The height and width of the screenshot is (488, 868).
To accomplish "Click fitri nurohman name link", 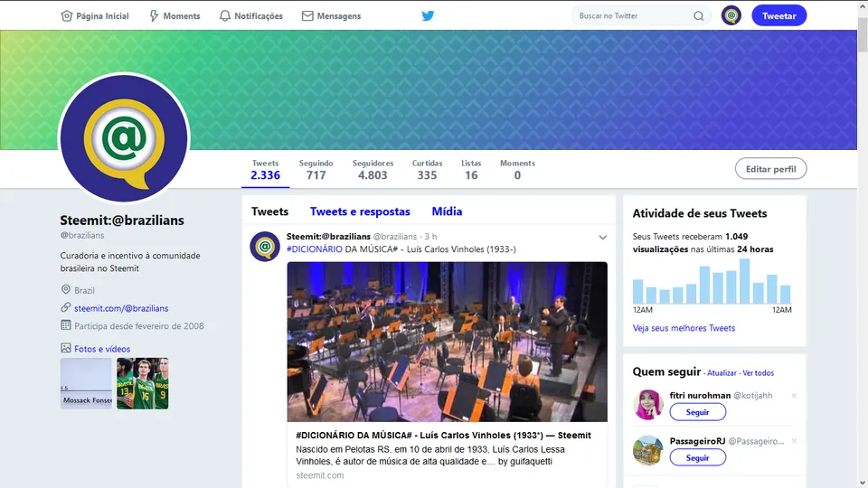I will pyautogui.click(x=700, y=395).
